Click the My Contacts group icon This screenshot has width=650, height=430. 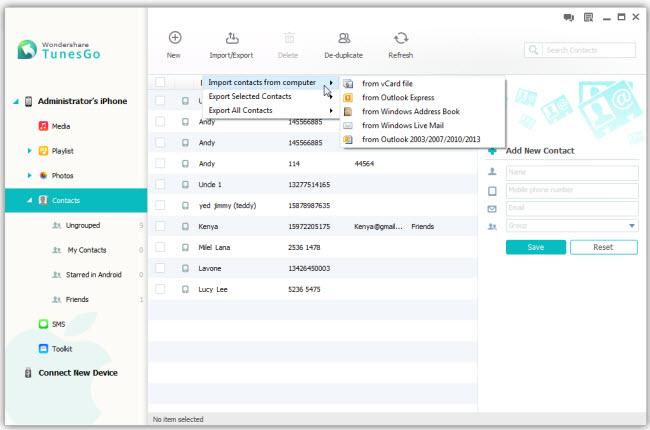[x=57, y=250]
